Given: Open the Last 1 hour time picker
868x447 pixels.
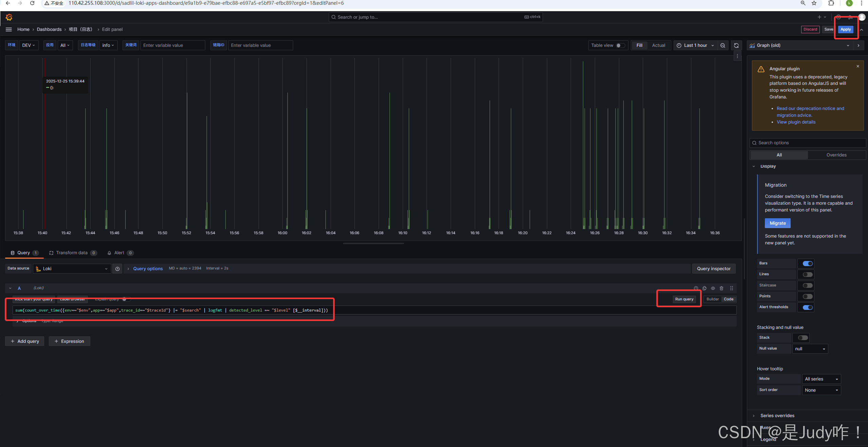Looking at the screenshot, I should (695, 45).
